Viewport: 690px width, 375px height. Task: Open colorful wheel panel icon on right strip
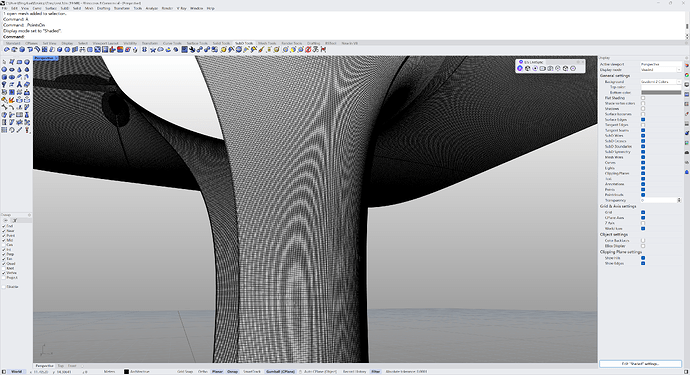(x=686, y=75)
